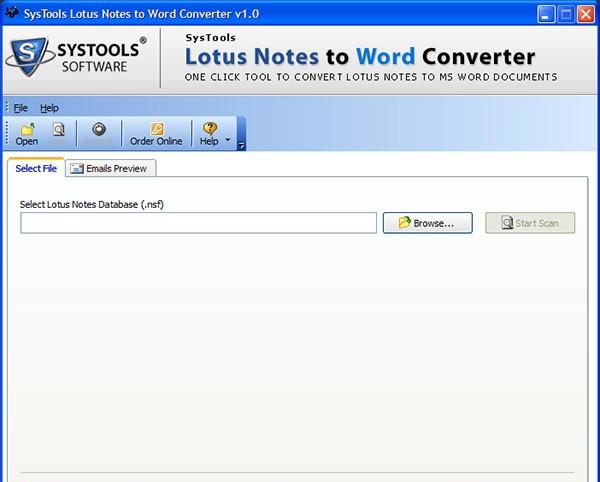Screen dimensions: 600x482
Task: Minimize the converter window
Action: pyautogui.click(x=546, y=15)
